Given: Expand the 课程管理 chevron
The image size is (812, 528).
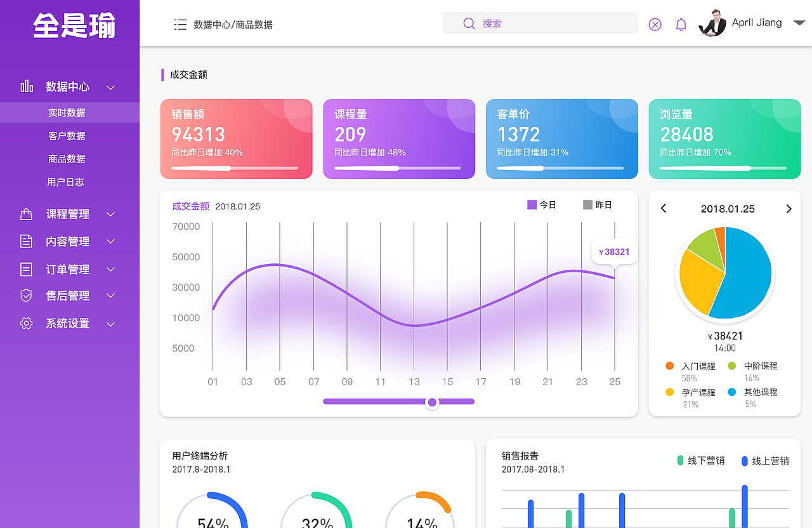Looking at the screenshot, I should tap(110, 214).
